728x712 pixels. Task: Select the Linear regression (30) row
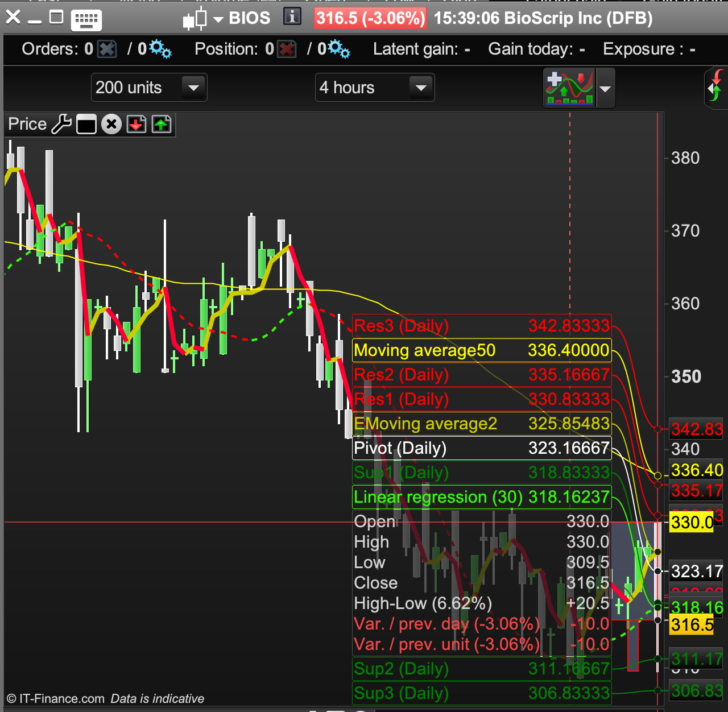(x=482, y=497)
